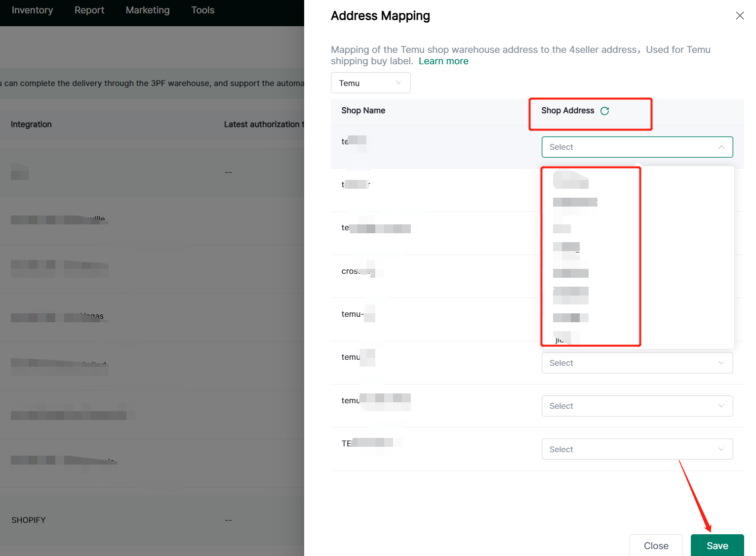
Task: Open the Report menu
Action: coord(89,10)
